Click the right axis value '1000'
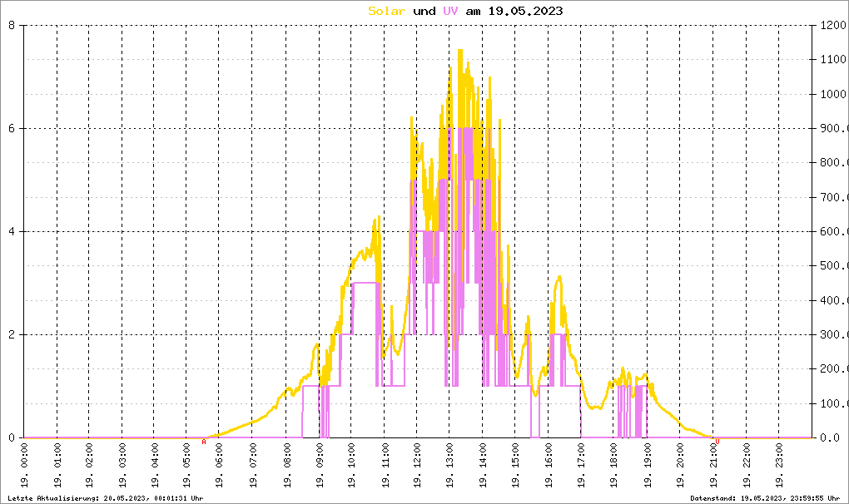Image resolution: width=849 pixels, height=504 pixels. (x=833, y=93)
